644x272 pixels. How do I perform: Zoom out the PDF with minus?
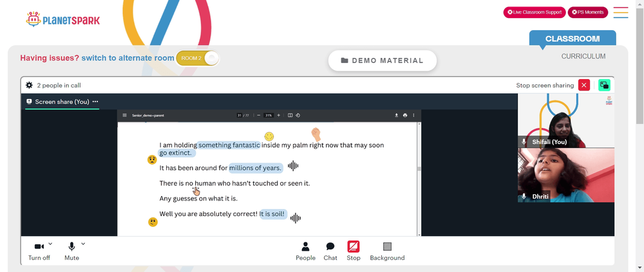[x=259, y=115]
